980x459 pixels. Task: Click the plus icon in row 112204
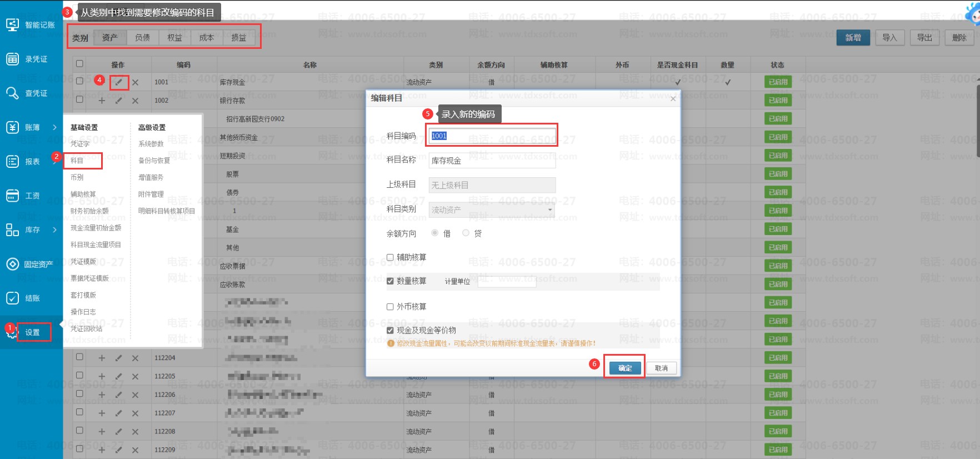(x=102, y=358)
